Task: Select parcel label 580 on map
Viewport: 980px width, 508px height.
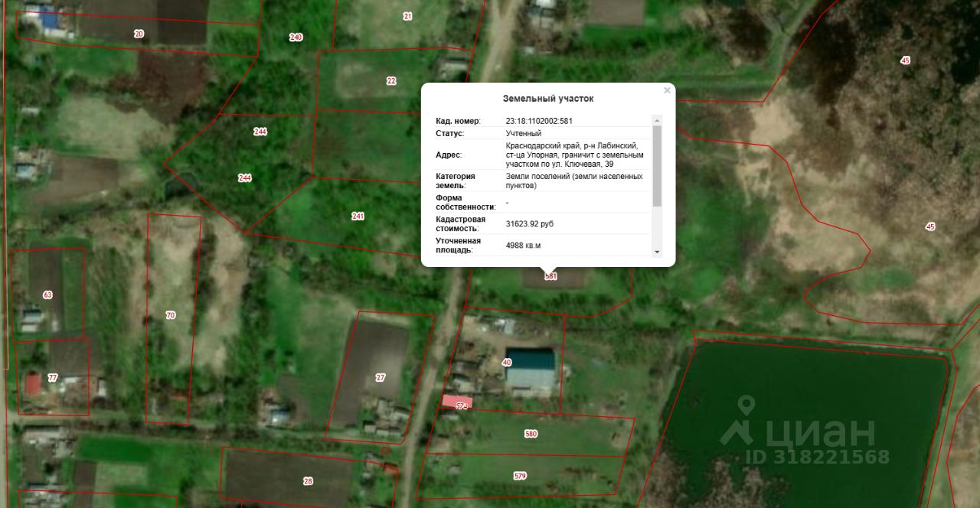Action: pyautogui.click(x=531, y=434)
